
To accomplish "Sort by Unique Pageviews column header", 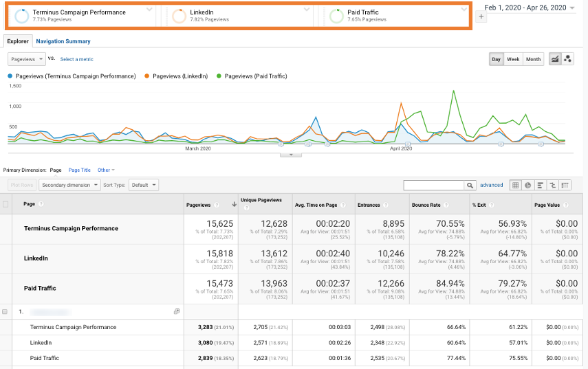I will tap(261, 200).
